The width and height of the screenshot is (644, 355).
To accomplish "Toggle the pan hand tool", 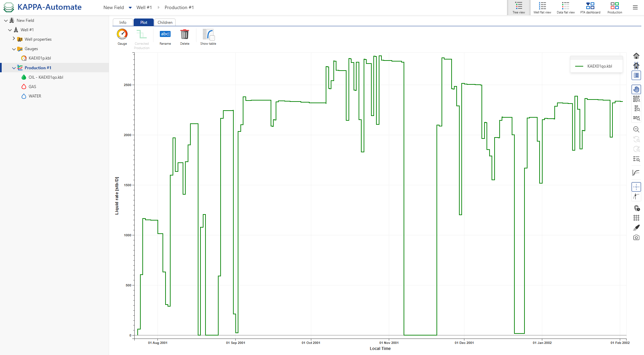I will pyautogui.click(x=636, y=89).
